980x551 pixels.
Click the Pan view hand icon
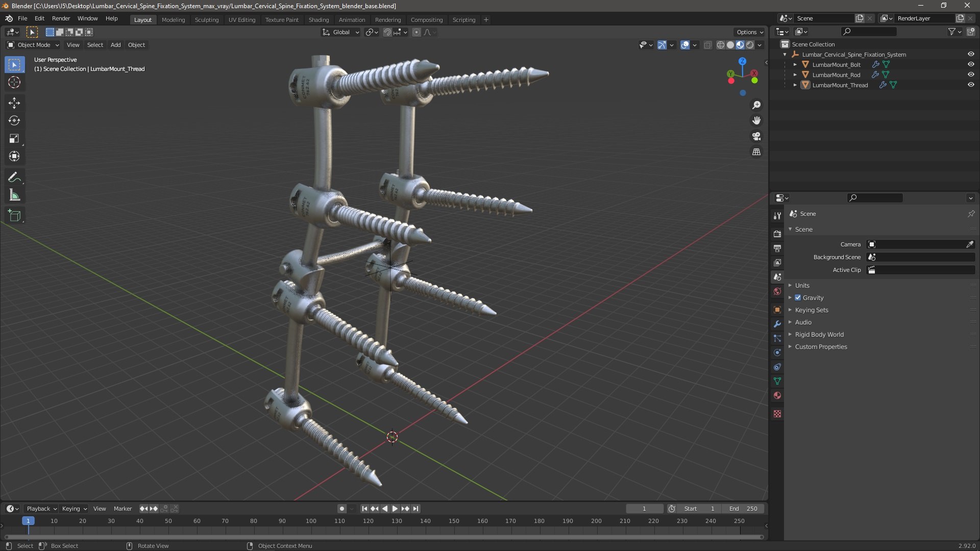(x=756, y=121)
